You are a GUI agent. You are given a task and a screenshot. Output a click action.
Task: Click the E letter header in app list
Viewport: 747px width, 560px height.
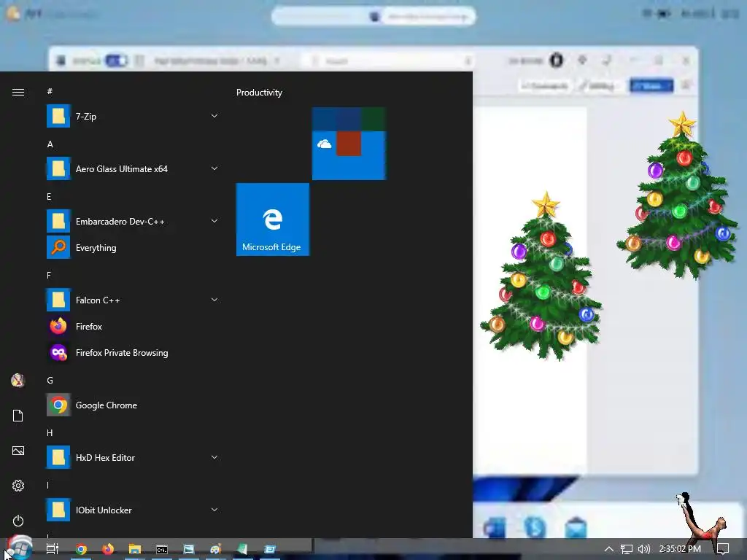coord(49,197)
